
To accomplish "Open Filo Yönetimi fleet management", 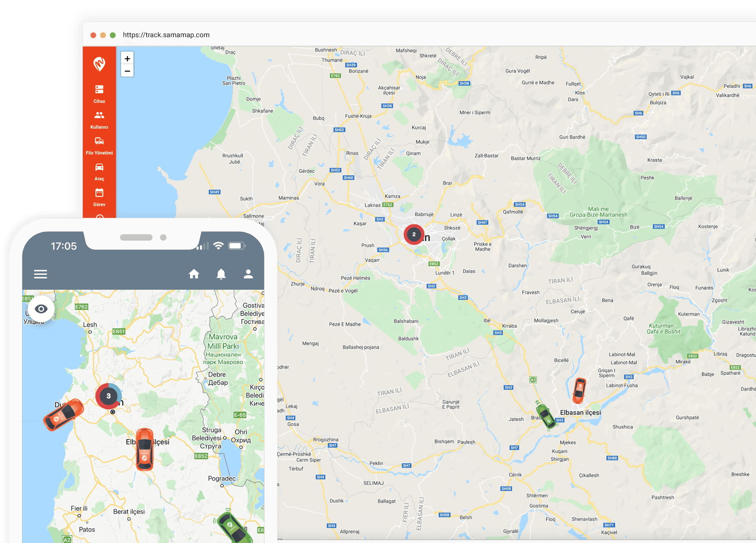I will 99,146.
